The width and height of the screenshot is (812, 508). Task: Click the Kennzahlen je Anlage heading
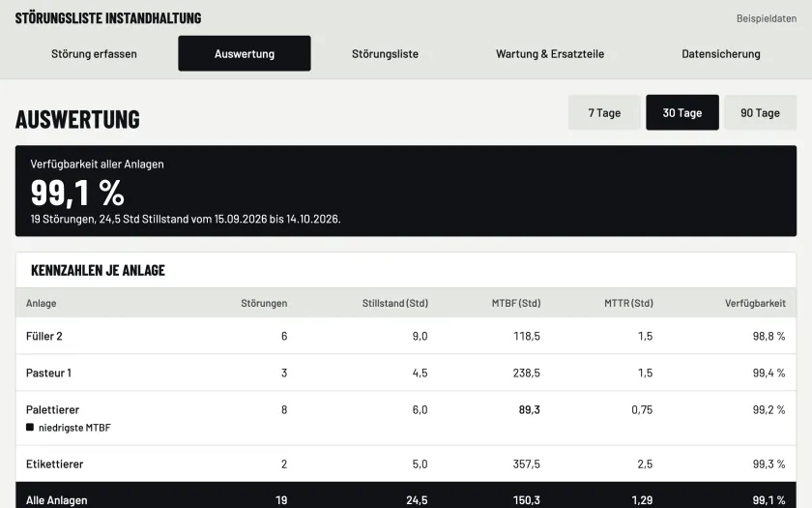pyautogui.click(x=98, y=270)
